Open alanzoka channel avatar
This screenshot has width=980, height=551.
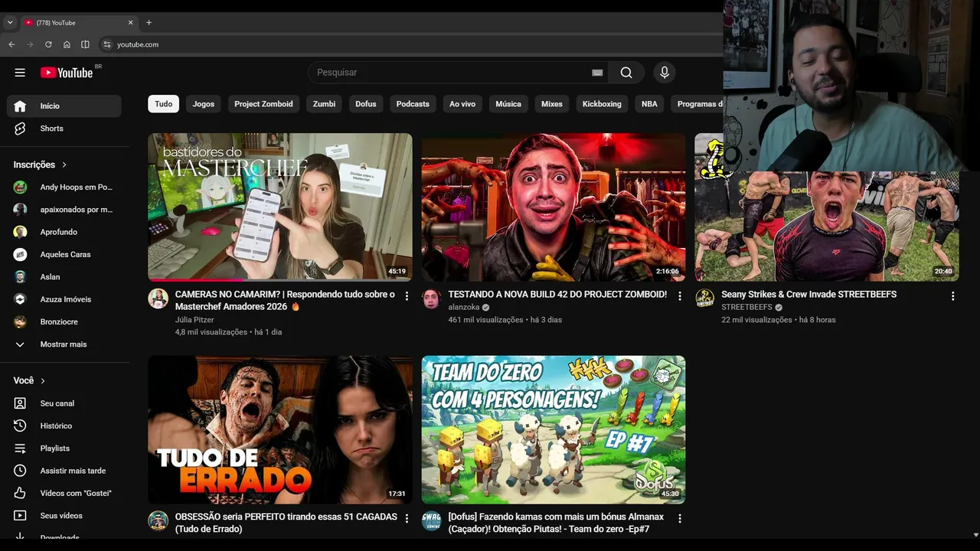pos(431,298)
